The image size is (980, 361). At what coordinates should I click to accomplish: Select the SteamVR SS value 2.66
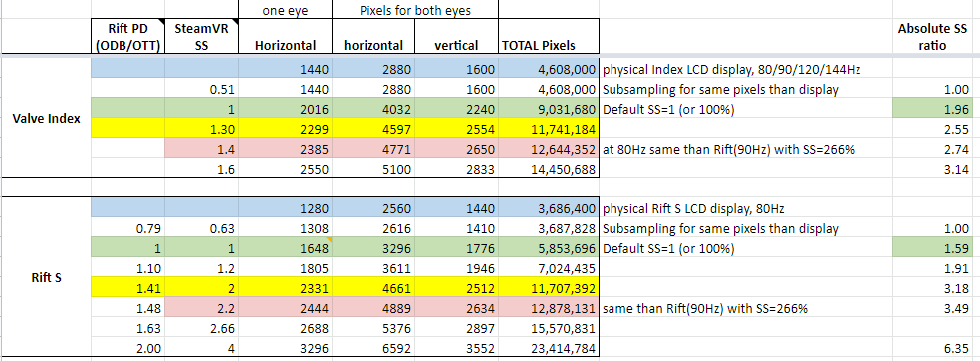[x=202, y=328]
